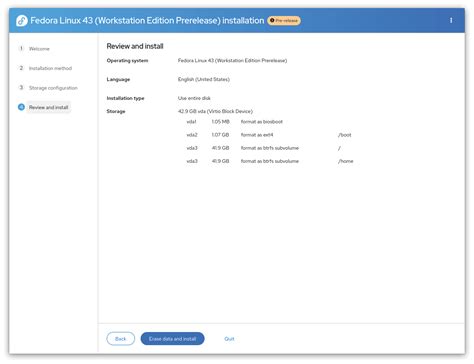Select the Review and install step
This screenshot has width=474, height=364.
tap(48, 107)
